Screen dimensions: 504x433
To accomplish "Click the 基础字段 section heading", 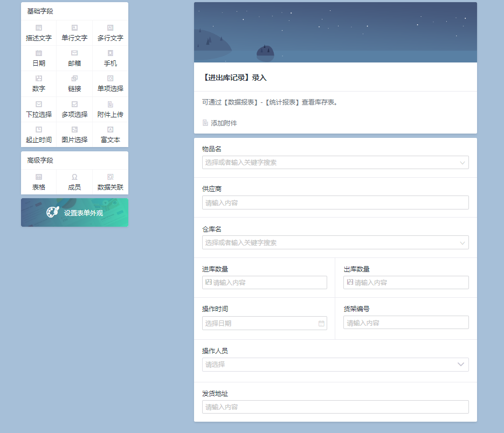I will [40, 11].
